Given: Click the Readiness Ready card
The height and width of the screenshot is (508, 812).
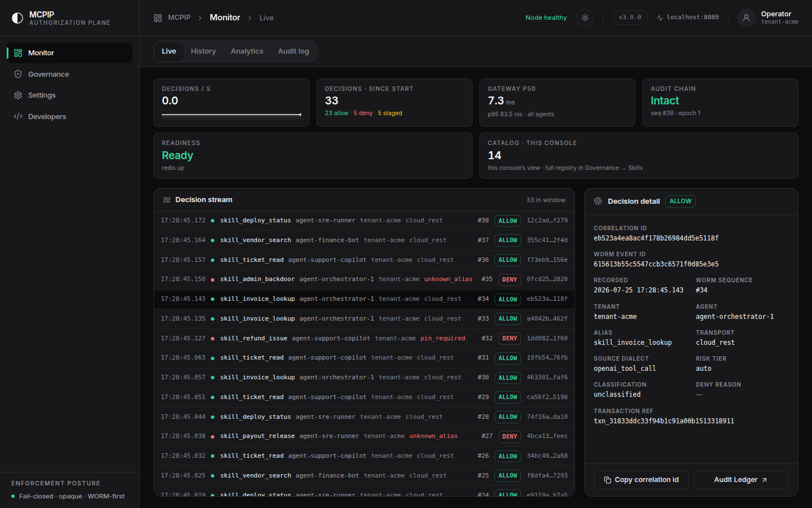Looking at the screenshot, I should [313, 156].
